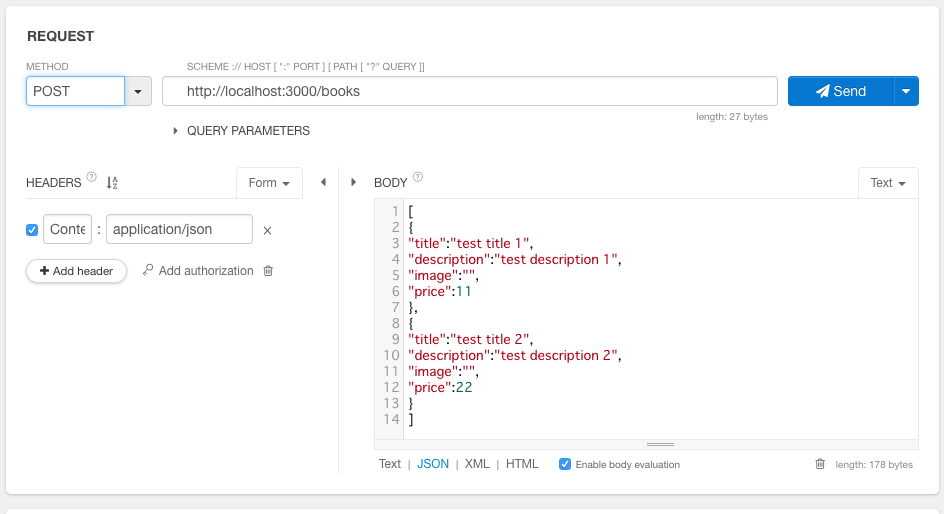Image resolution: width=944 pixels, height=514 pixels.
Task: Collapse the body panel with the right arrow
Action: tap(353, 183)
